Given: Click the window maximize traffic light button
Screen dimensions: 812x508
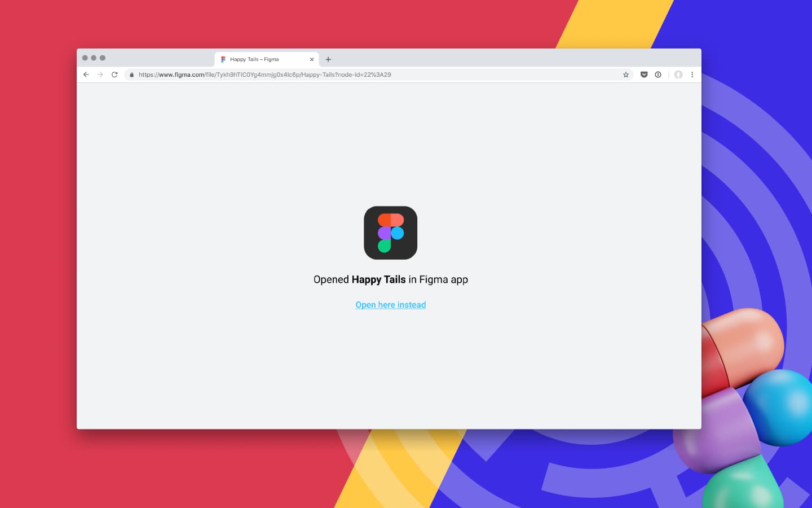Looking at the screenshot, I should pos(103,58).
